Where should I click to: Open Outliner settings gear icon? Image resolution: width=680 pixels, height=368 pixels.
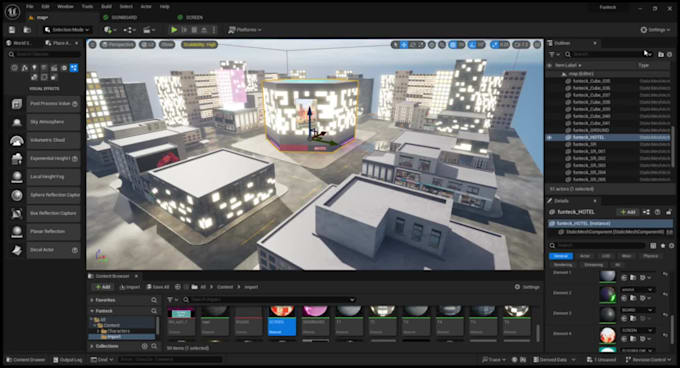[x=670, y=55]
